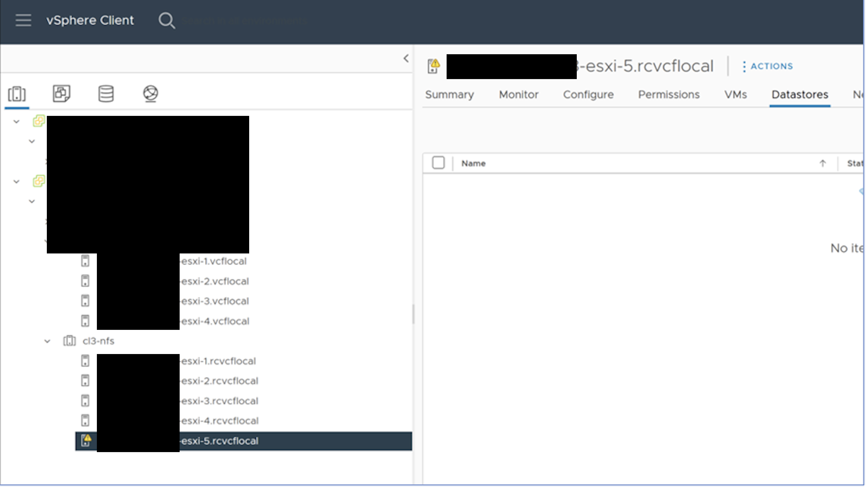
Task: Collapse the second datacenter tree node
Action: click(32, 202)
